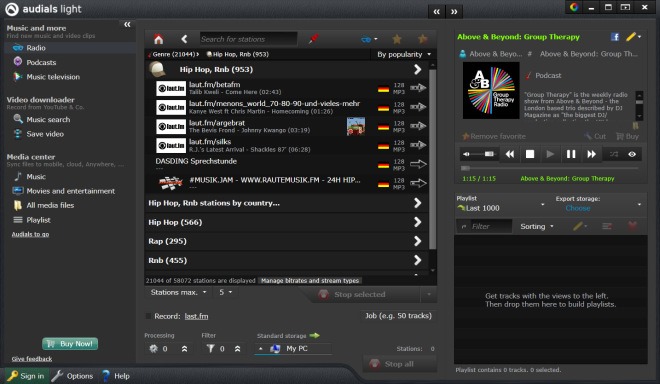Click the playlist Filter field
The width and height of the screenshot is (660, 384).
(484, 227)
